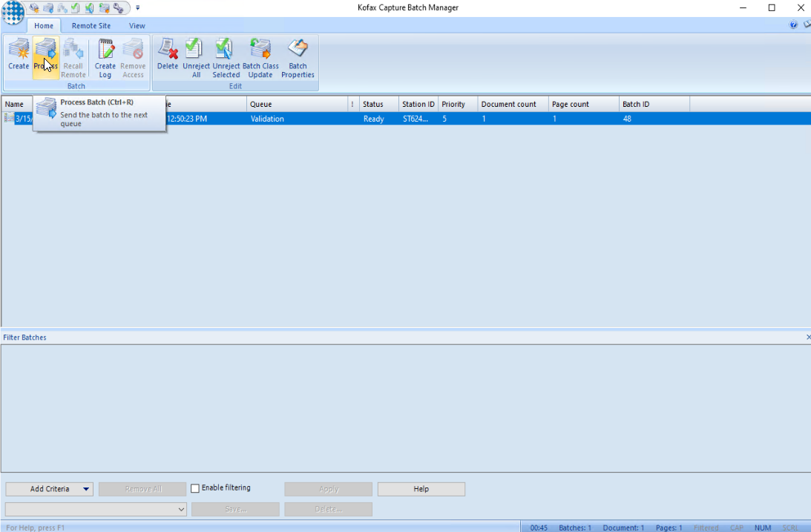Click the Delete... filter button
The width and height of the screenshot is (811, 532).
pos(329,509)
